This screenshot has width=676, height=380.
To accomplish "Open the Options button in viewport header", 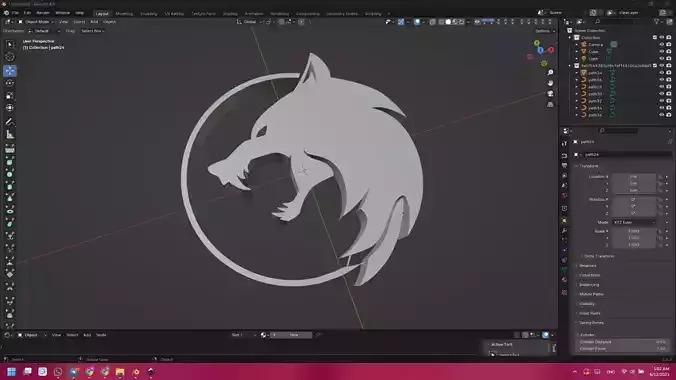I will (x=544, y=31).
